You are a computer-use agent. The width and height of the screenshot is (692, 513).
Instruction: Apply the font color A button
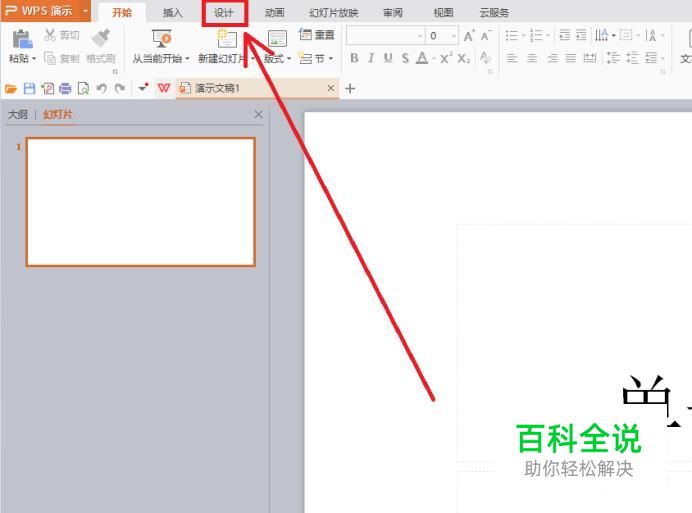(x=422, y=58)
